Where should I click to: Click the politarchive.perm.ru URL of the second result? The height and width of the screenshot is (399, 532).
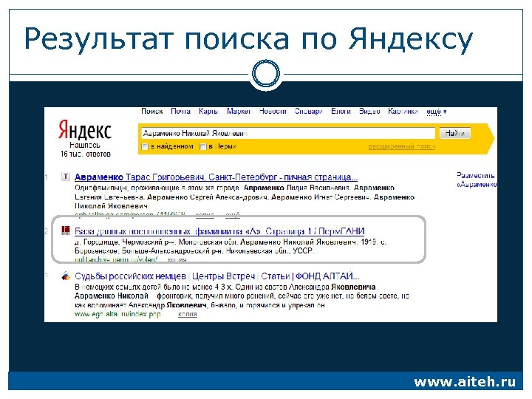[x=116, y=259]
